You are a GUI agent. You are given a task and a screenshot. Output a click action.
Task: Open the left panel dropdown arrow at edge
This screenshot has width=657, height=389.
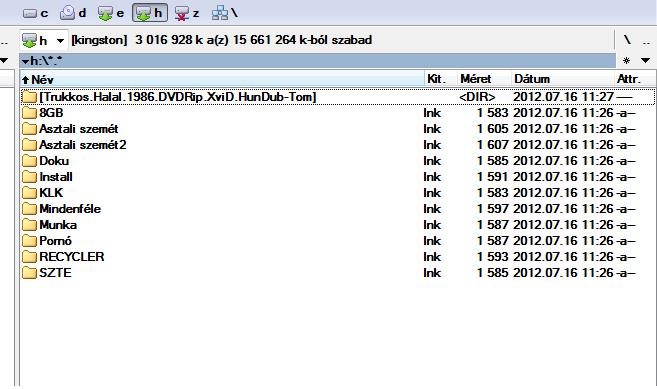pos(4,61)
